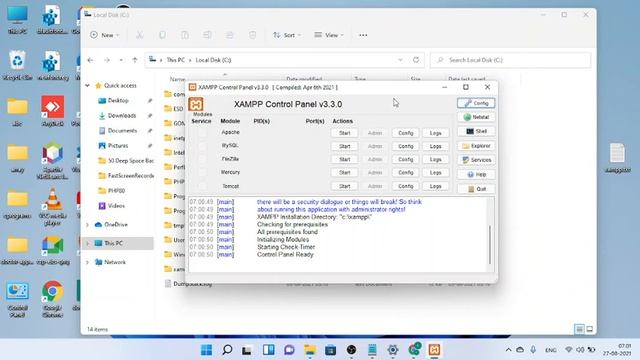Select This PC in navigation pane
This screenshot has width=640, height=360.
click(x=118, y=243)
